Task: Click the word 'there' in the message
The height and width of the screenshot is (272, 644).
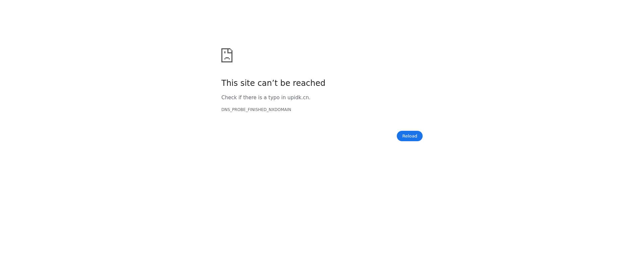Action: [250, 98]
